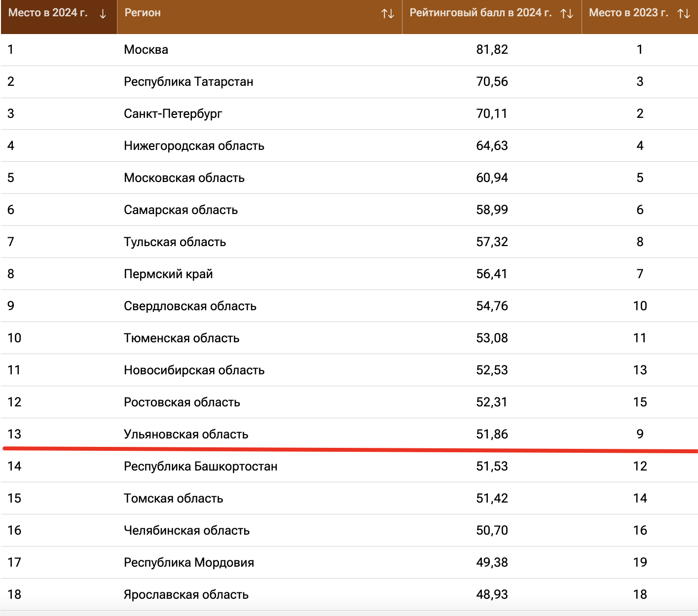Select Санкт-Петербург in the region column
The width and height of the screenshot is (698, 616).
(x=173, y=114)
